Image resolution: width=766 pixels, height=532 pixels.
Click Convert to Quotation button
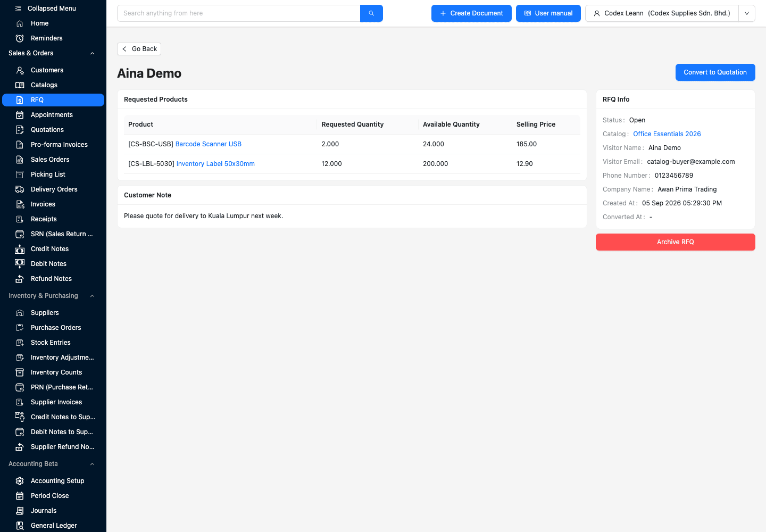[x=715, y=72]
